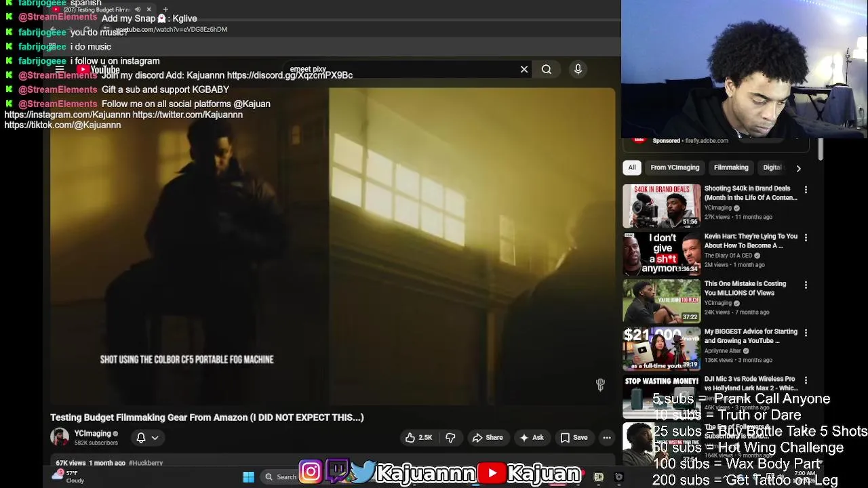The height and width of the screenshot is (488, 868).
Task: Open 'Shooting $40k in Brand Deals' title
Action: [x=751, y=193]
